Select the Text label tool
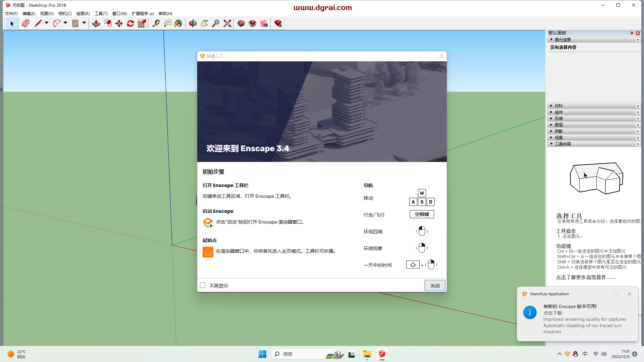644x362 pixels. pos(167,23)
